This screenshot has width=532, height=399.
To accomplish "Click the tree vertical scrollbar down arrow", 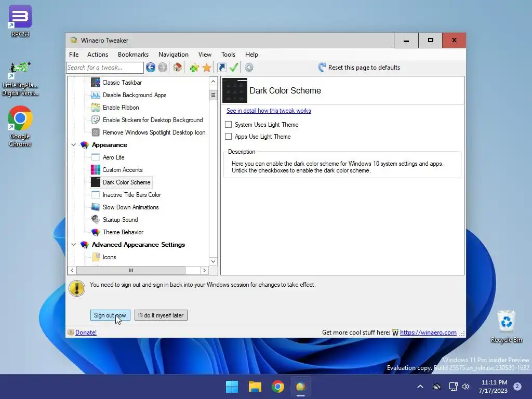I will pyautogui.click(x=213, y=261).
